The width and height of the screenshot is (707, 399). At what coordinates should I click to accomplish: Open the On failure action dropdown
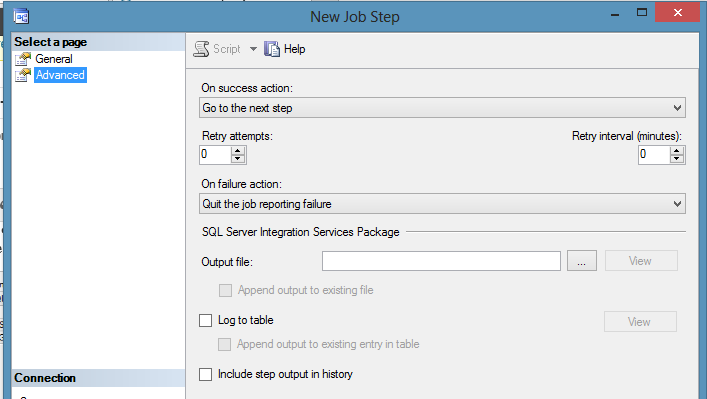442,204
